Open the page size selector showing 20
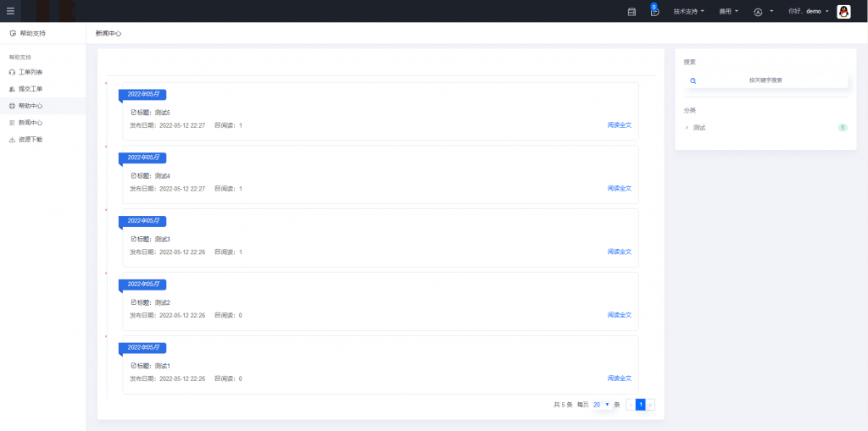The image size is (868, 431). click(x=601, y=405)
